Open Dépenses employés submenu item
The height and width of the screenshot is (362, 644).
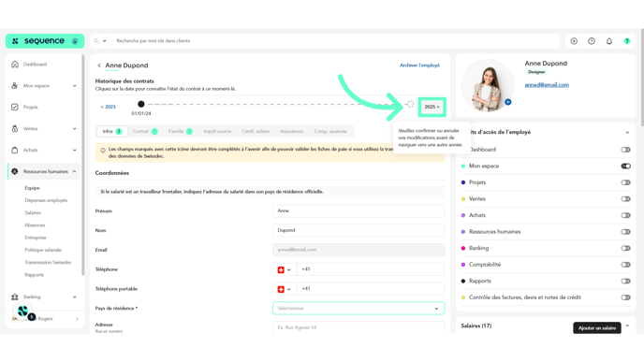click(46, 200)
